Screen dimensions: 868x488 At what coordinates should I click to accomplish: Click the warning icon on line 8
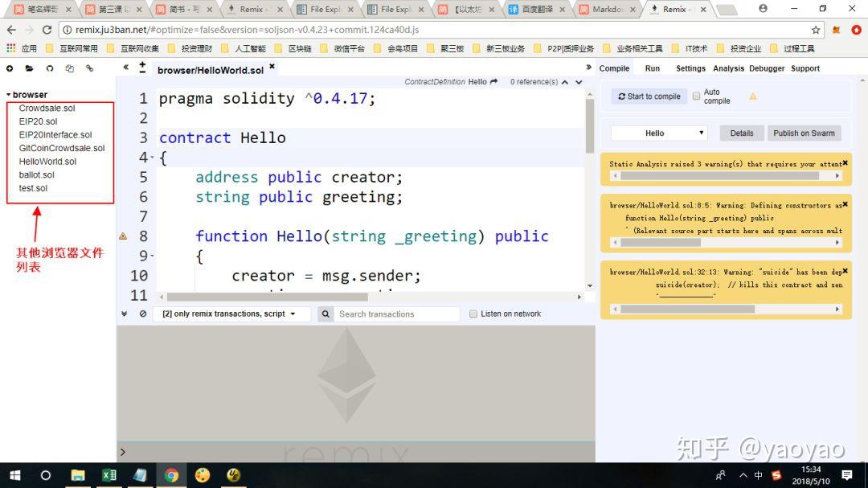123,236
